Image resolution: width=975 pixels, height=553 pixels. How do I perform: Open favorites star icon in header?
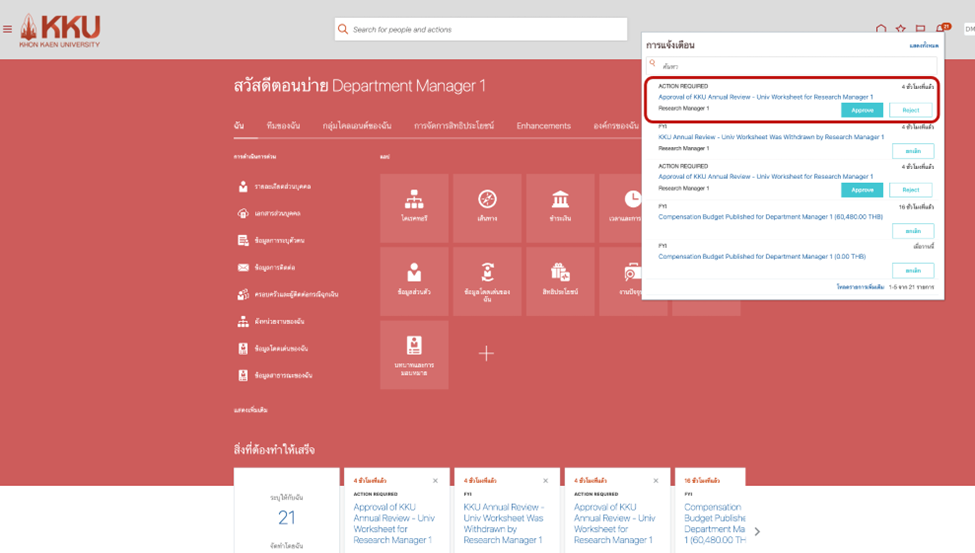click(900, 30)
